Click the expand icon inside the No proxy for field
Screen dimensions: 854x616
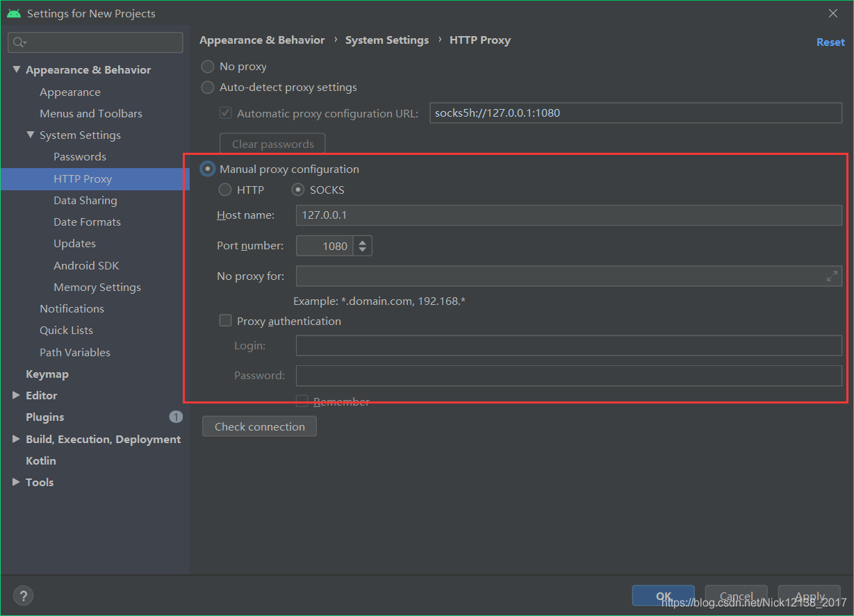tap(832, 276)
